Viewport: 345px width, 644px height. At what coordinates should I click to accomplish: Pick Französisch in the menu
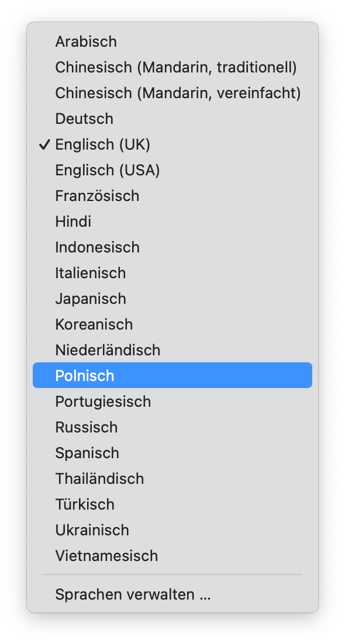tap(172, 196)
